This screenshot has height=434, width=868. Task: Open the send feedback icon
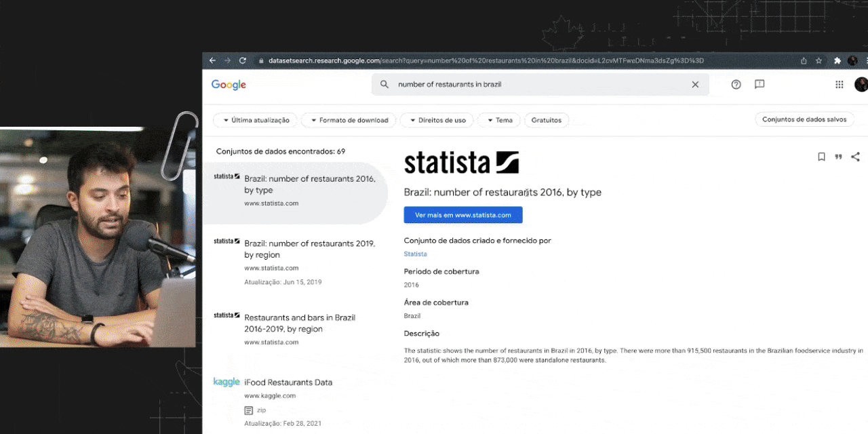click(x=759, y=84)
